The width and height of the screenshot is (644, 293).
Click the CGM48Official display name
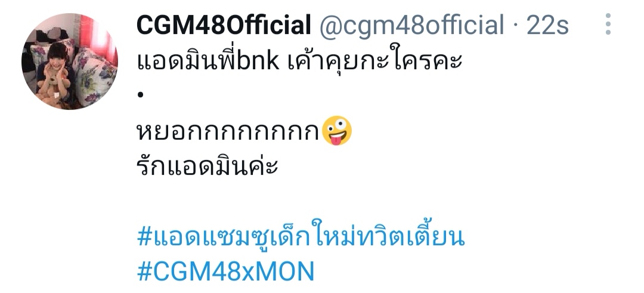(224, 24)
